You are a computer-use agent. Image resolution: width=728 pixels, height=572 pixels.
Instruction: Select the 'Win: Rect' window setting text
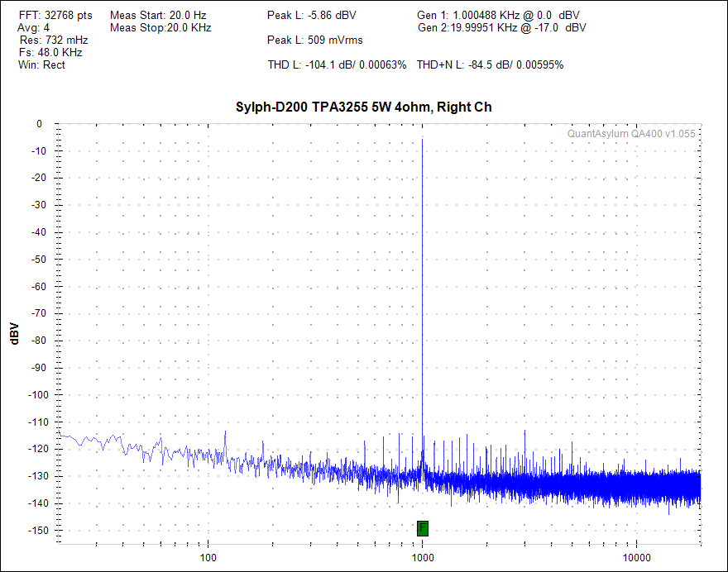click(42, 65)
